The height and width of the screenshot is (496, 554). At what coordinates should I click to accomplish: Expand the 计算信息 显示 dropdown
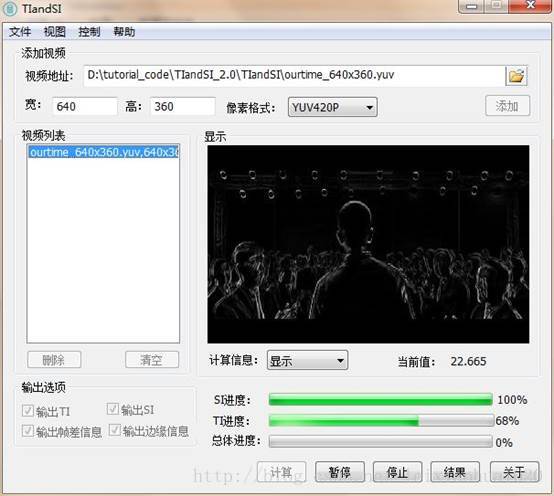point(307,361)
